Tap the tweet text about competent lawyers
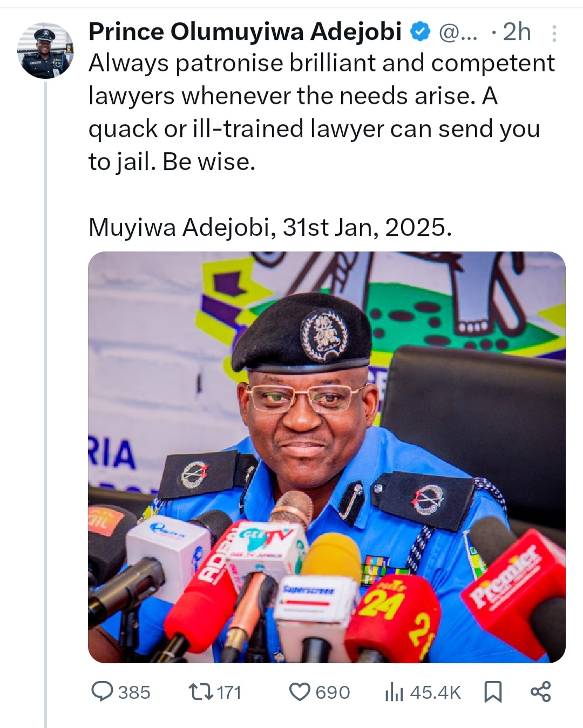 [x=321, y=112]
